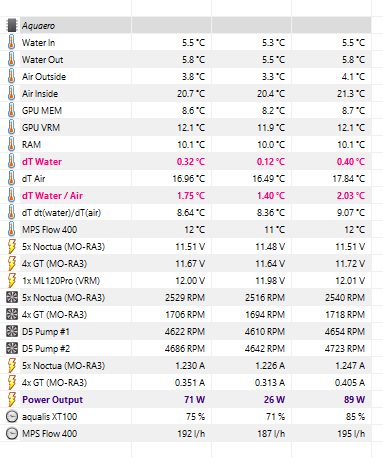Click the Aquaero chip icon
Screen dimensions: 383x458
tap(12, 25)
